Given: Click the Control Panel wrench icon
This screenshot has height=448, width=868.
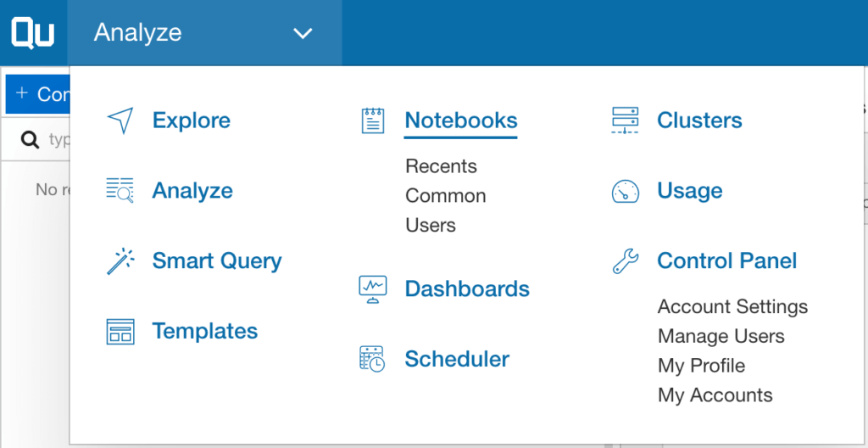Looking at the screenshot, I should point(626,261).
